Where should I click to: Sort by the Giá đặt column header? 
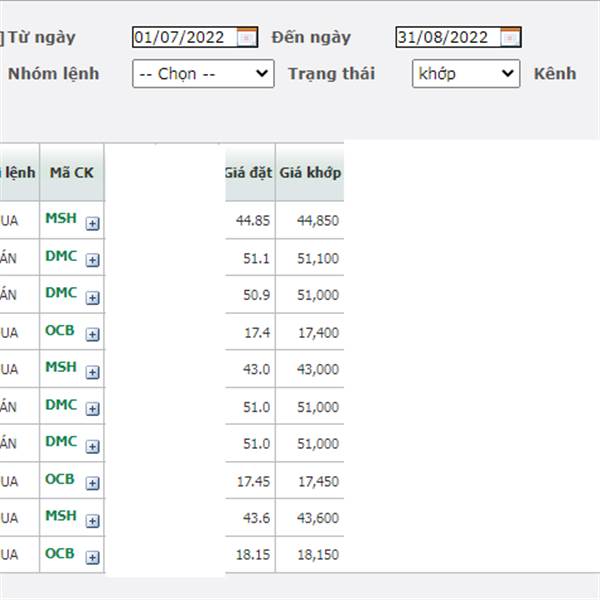click(x=250, y=173)
